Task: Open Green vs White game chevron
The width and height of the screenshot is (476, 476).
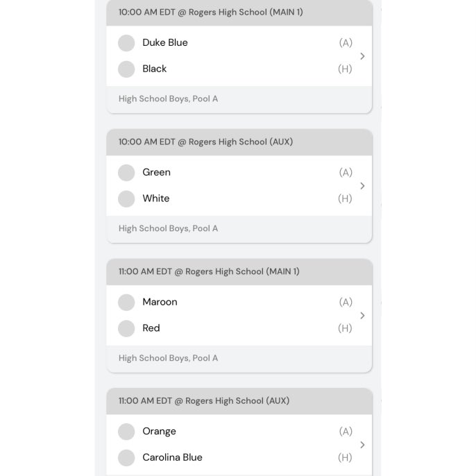Action: coord(362,186)
